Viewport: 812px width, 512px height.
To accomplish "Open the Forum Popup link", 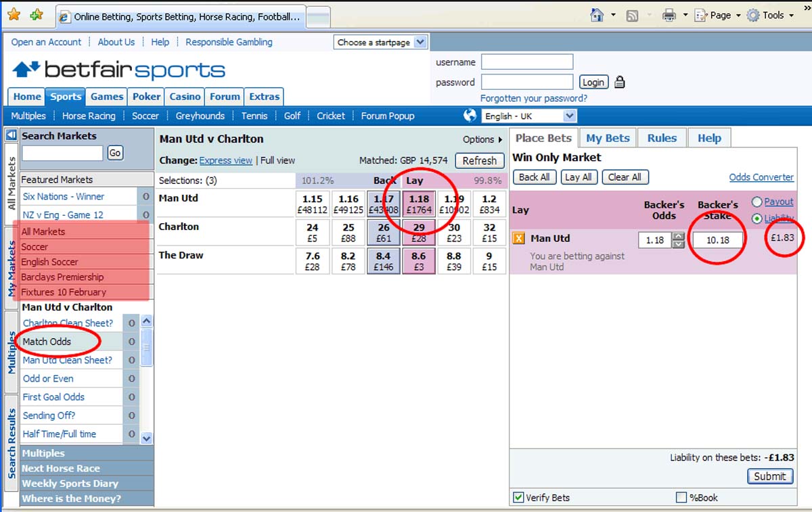I will [388, 116].
